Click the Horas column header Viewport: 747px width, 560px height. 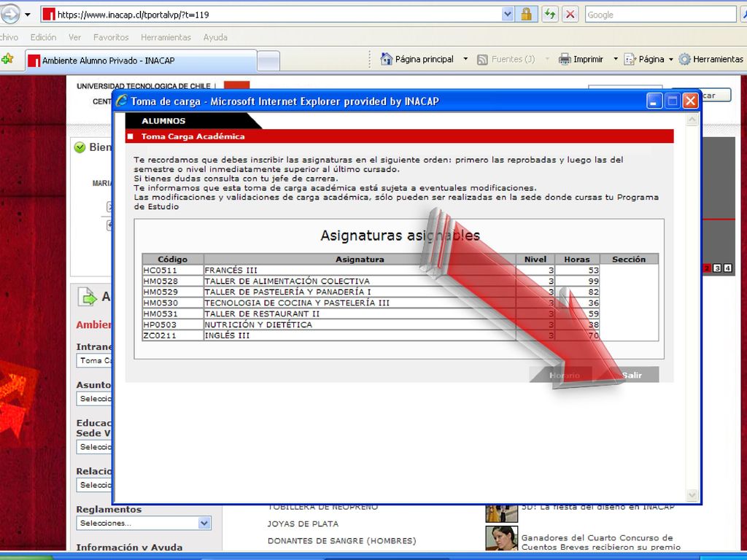[x=577, y=259]
